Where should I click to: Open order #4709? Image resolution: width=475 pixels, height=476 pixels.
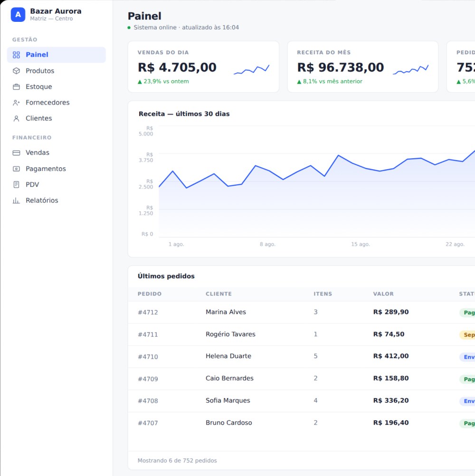[x=148, y=379]
